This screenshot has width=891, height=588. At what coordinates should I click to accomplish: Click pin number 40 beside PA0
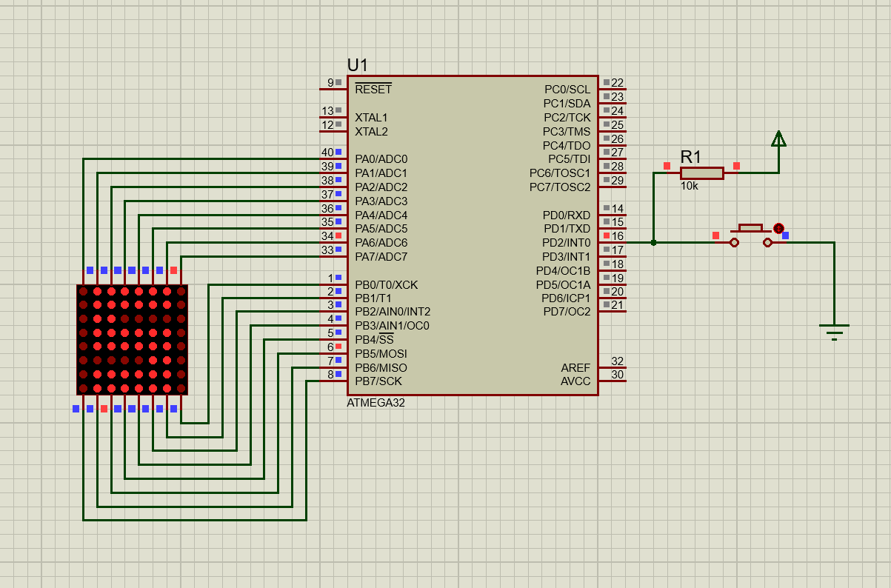pos(327,152)
